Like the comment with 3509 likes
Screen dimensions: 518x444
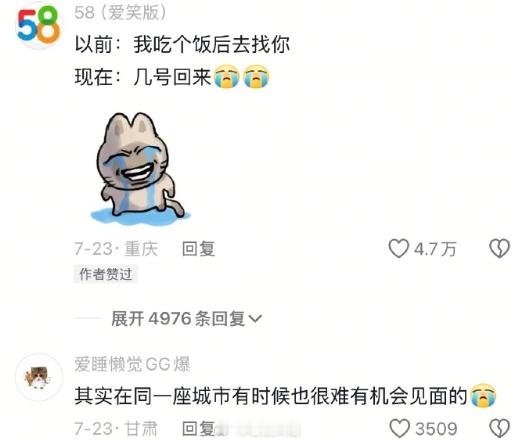tap(399, 429)
